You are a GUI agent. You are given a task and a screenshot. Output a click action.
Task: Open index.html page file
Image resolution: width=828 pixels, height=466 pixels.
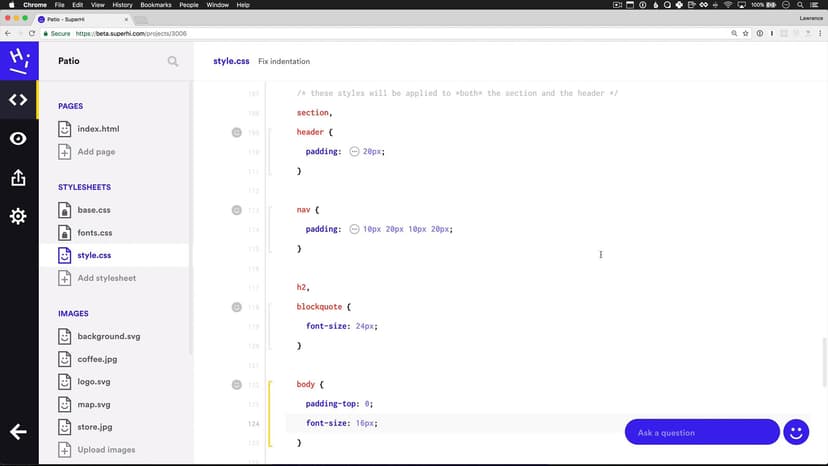(98, 129)
